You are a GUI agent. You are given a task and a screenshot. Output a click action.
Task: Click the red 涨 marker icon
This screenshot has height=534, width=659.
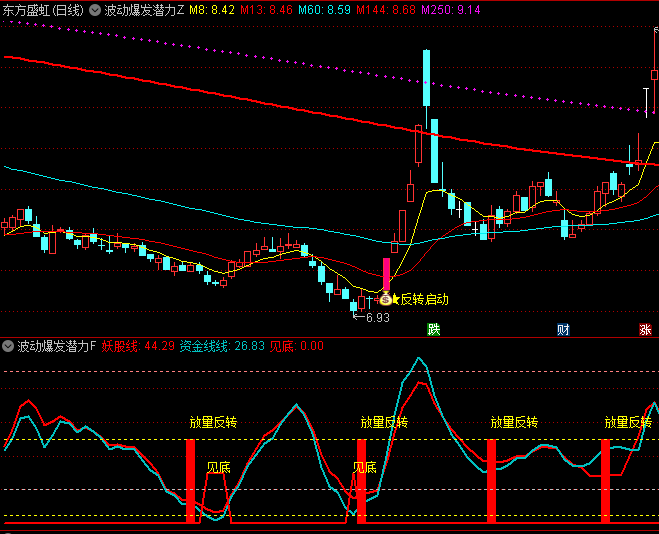645,329
